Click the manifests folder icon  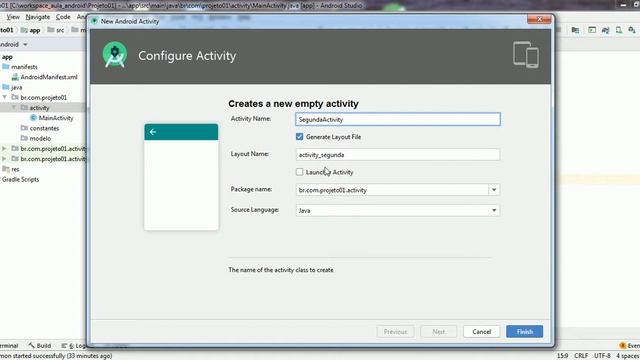click(6, 66)
